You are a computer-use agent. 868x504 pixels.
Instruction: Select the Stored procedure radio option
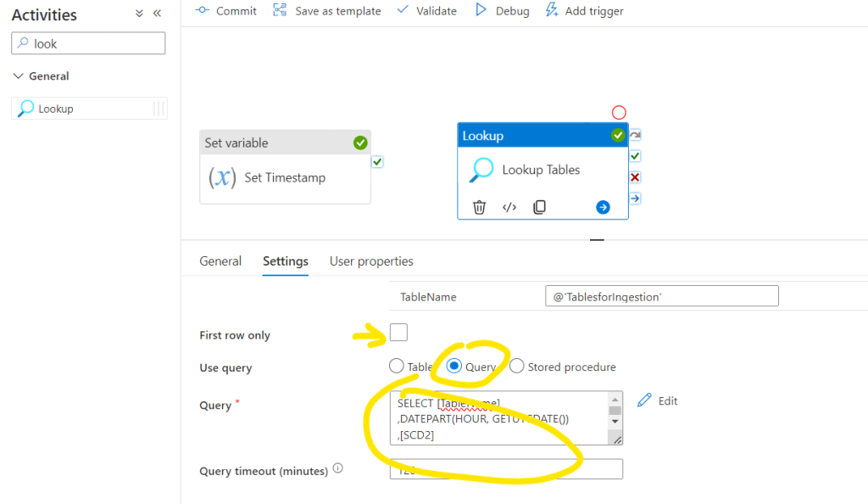[516, 367]
